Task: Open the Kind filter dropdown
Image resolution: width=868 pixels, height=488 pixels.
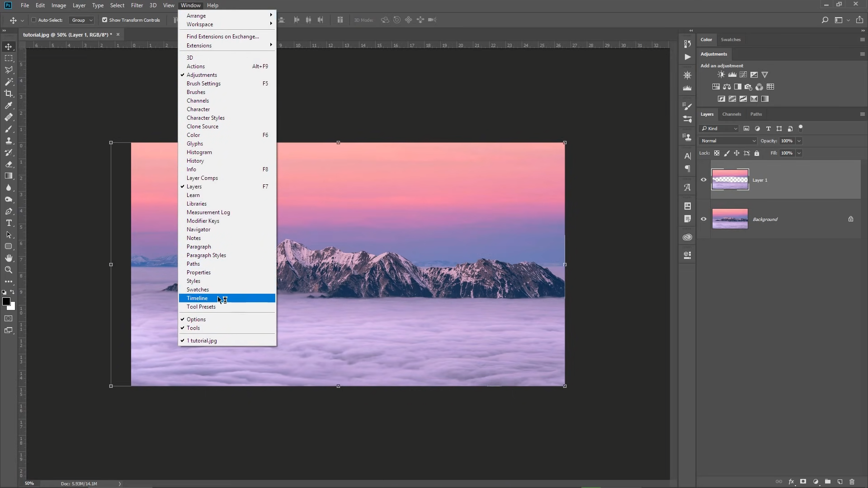Action: 718,129
